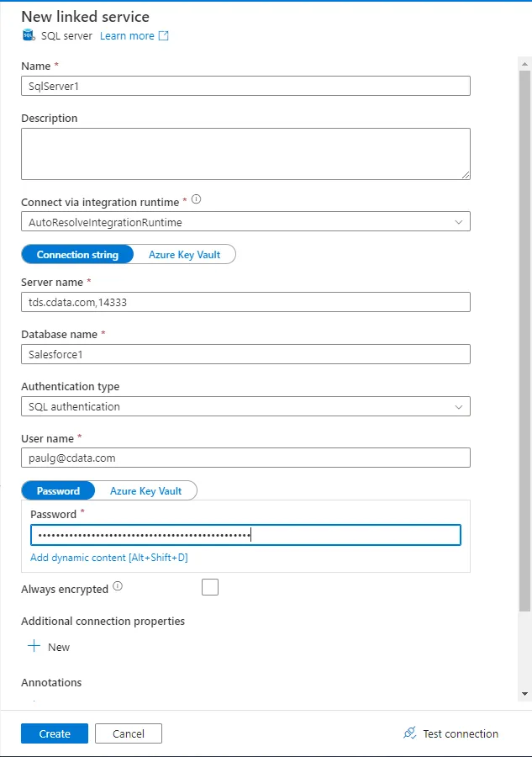Switch connection mode to Azure Key Vault
The height and width of the screenshot is (757, 532).
[185, 254]
